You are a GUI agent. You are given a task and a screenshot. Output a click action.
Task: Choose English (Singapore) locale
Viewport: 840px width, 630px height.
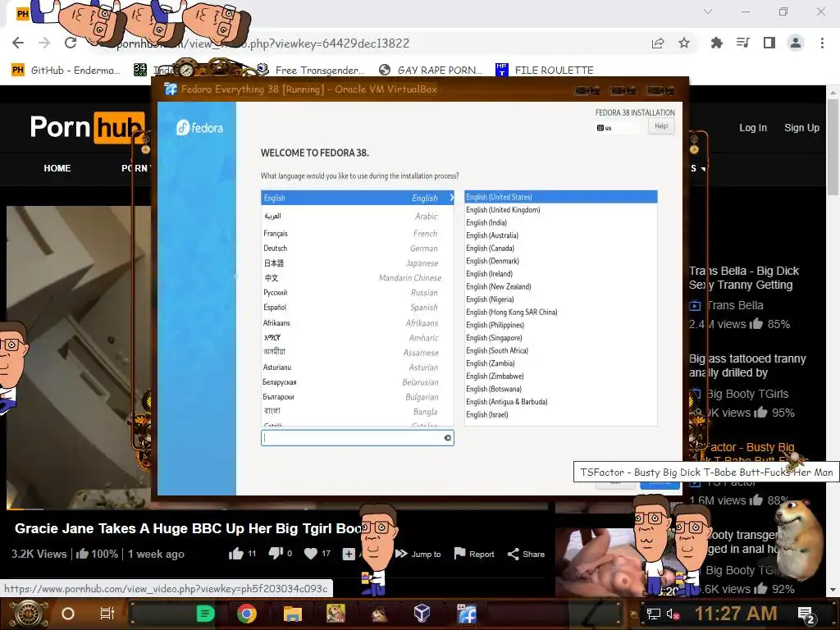[561, 338]
